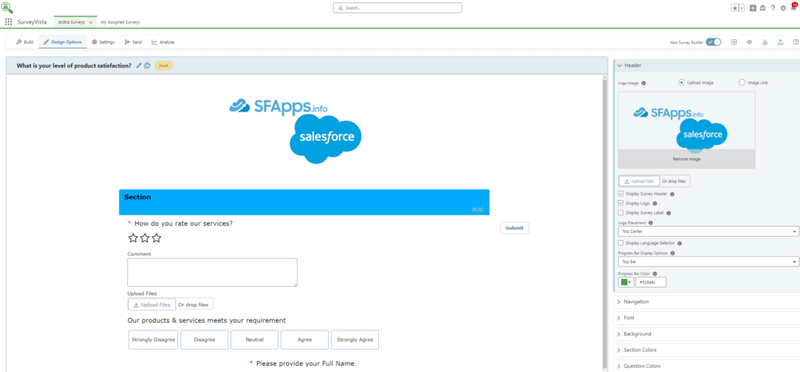The width and height of the screenshot is (800, 372).
Task: Open the Progress Bar Color green swatch
Action: 626,282
